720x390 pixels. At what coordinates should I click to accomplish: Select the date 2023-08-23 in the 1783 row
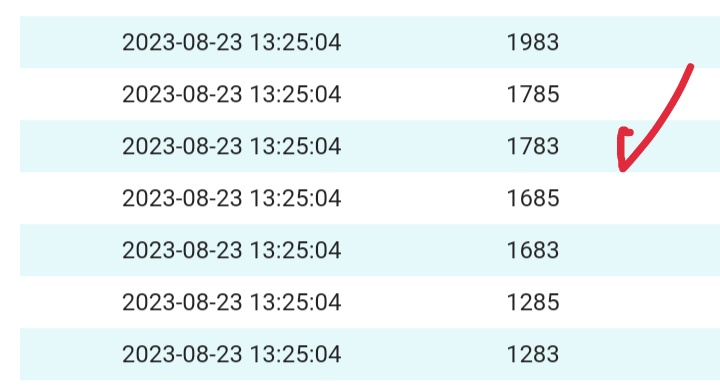tap(182, 146)
